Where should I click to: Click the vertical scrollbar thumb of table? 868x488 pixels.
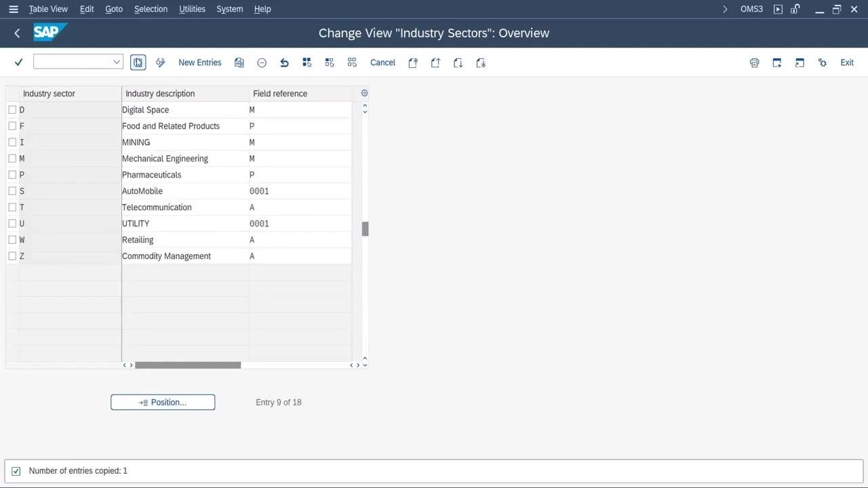point(365,229)
